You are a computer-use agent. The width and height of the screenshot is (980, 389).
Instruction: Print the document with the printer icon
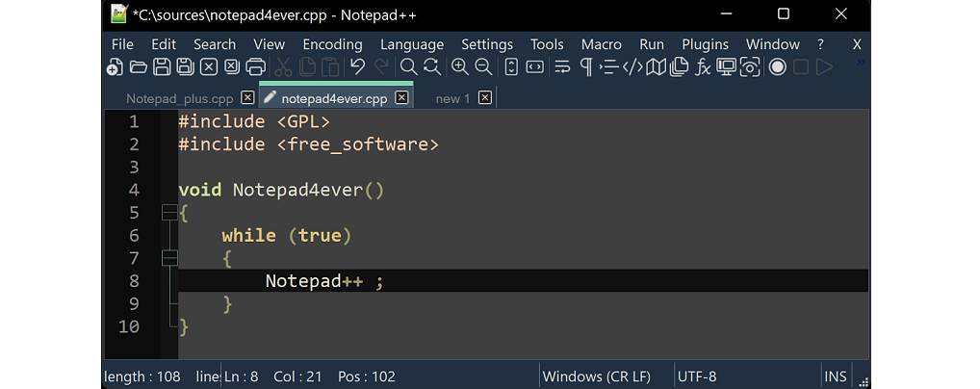(255, 66)
